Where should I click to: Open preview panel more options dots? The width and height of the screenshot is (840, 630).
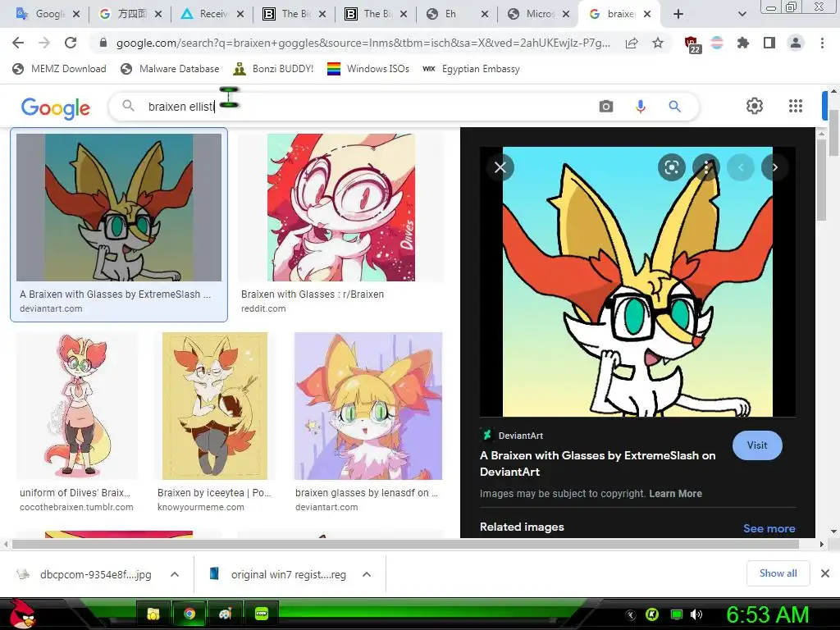(x=706, y=167)
